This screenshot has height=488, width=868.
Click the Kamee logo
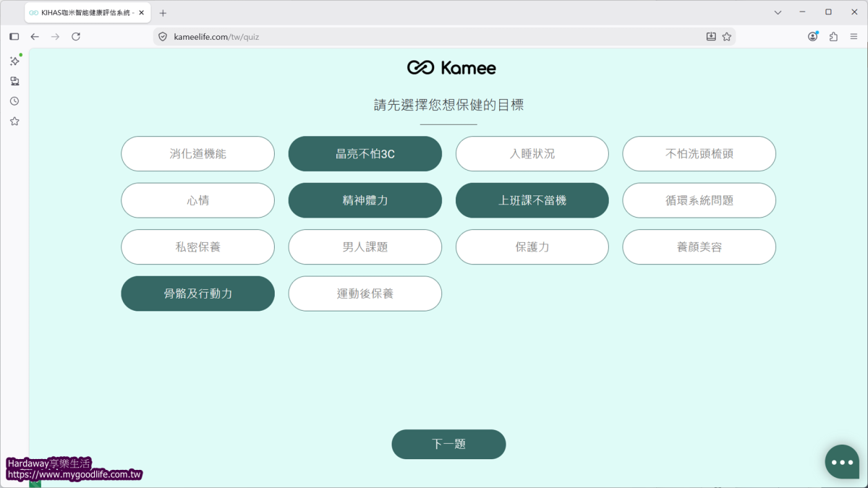click(x=451, y=68)
